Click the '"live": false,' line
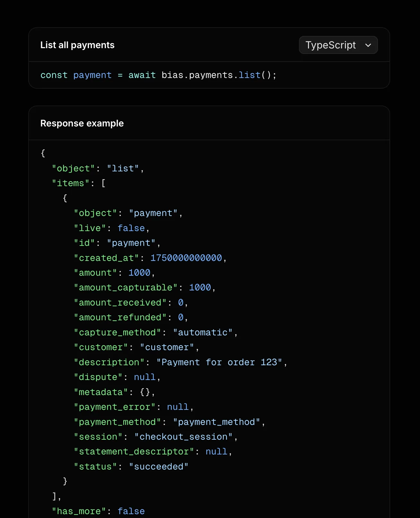The height and width of the screenshot is (518, 420). tap(112, 228)
